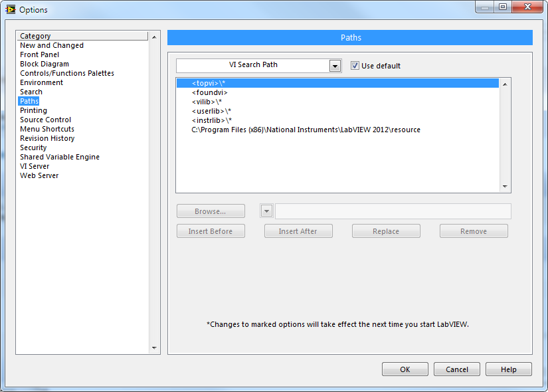Click the Insert After button
Viewport: 548px width, 392px height.
[x=298, y=231]
